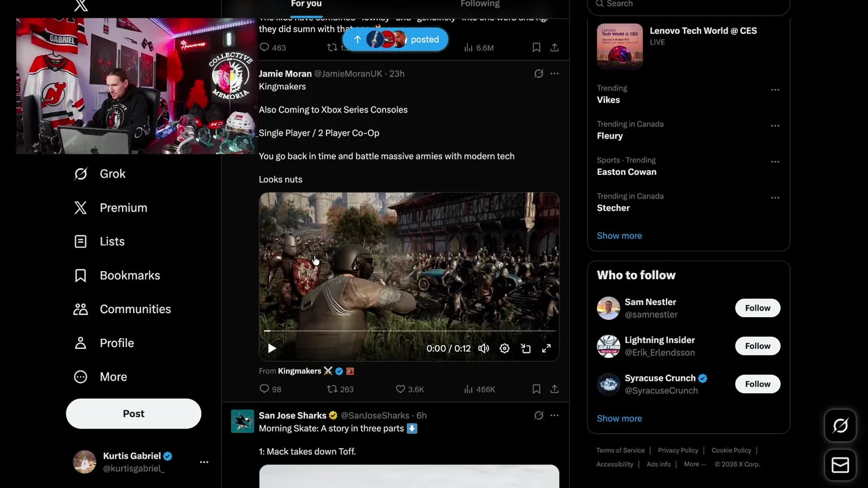The height and width of the screenshot is (488, 868).
Task: Expand the footer More menu
Action: click(x=694, y=464)
